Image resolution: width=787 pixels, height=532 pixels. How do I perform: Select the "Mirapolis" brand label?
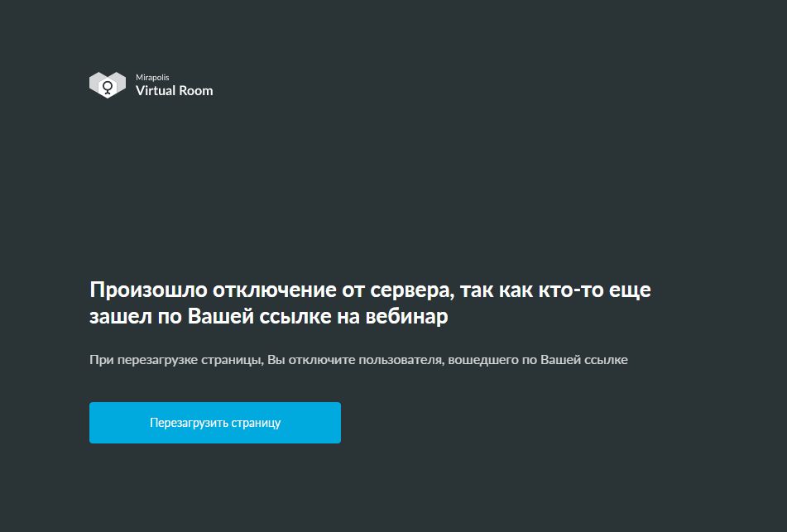[152, 77]
